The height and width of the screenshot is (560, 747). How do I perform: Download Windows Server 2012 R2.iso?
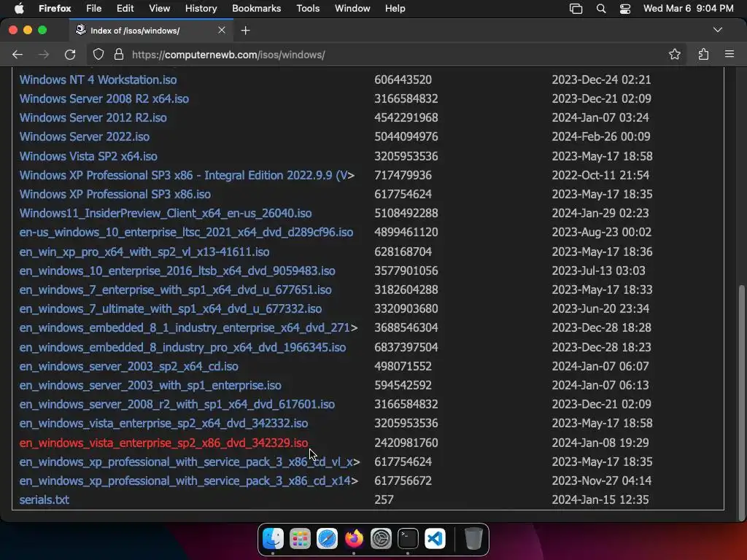click(x=93, y=117)
